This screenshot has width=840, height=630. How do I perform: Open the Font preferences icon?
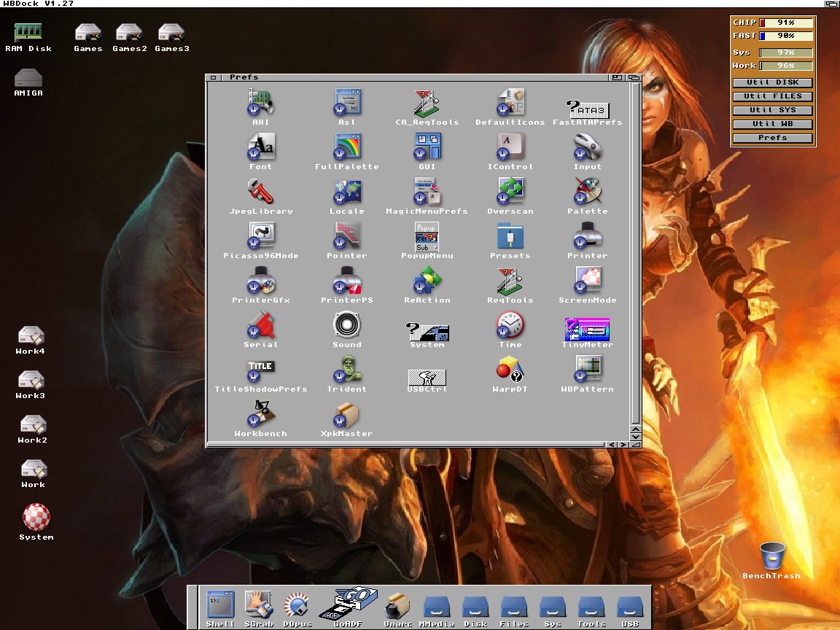click(x=261, y=147)
